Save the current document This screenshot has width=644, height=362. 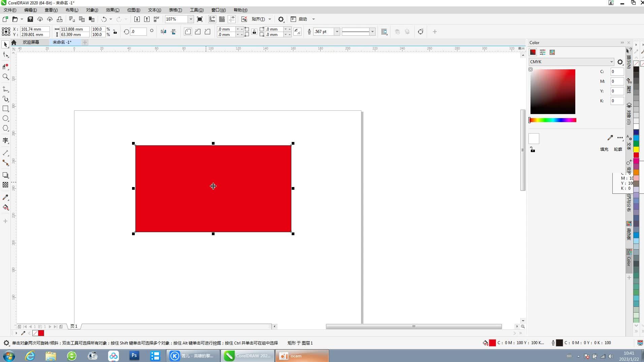[x=30, y=19]
